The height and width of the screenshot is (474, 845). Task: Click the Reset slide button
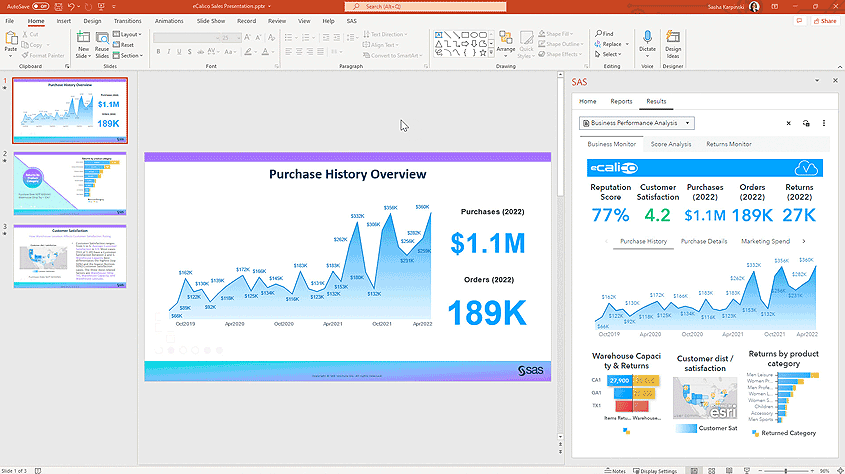click(x=123, y=45)
